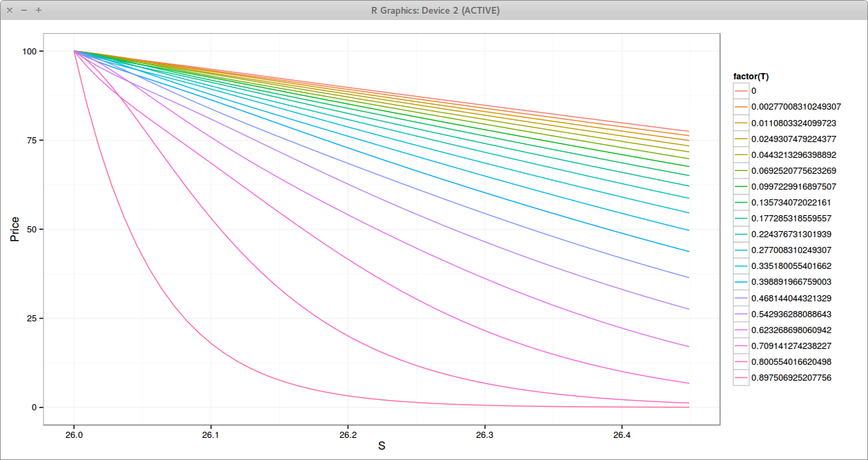The image size is (868, 460).
Task: Click the y-axis title 'Price'
Action: pyautogui.click(x=15, y=229)
